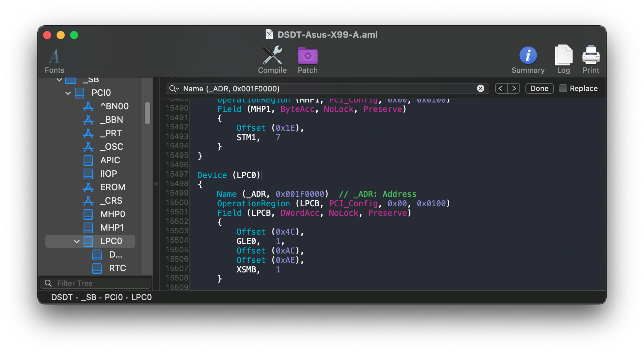Go to next search match

click(514, 88)
